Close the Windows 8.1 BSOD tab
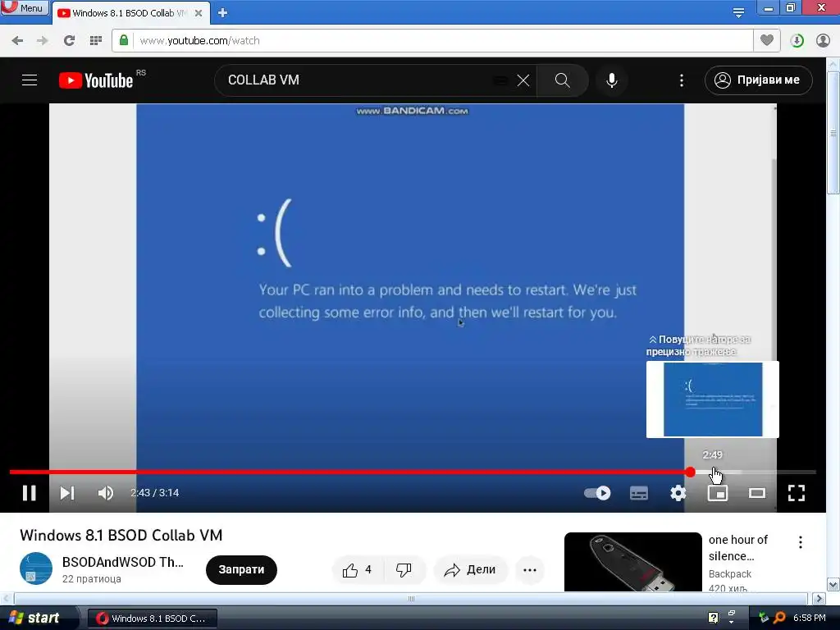Screen dimensions: 840x630 point(199,13)
